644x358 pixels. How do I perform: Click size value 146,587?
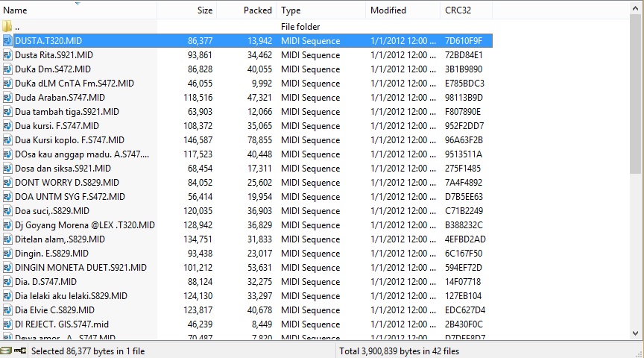pos(198,139)
